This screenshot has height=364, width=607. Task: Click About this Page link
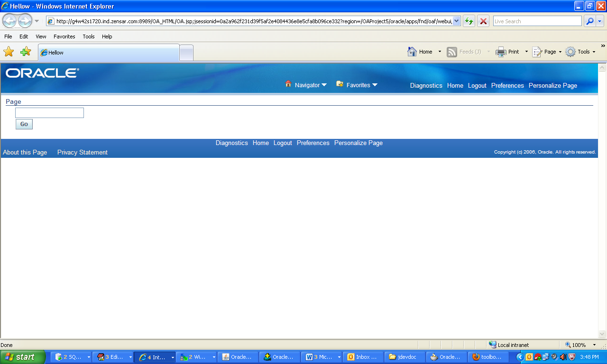(x=25, y=153)
